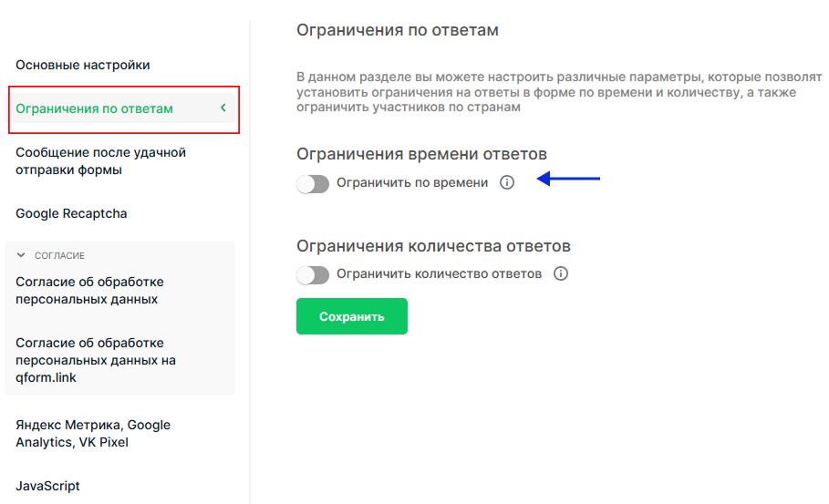
Task: Go to Google Recaptcha settings
Action: point(71,213)
